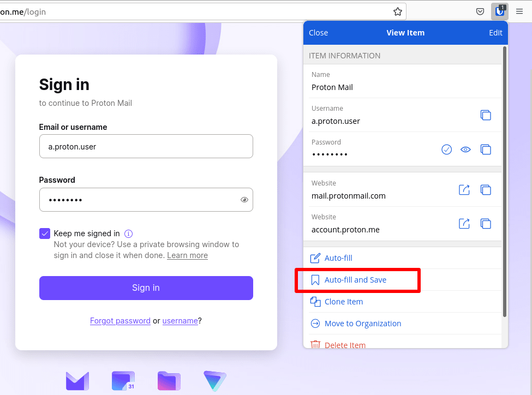Choose Move to Organization
Screen dimensions: 532x395
(362, 324)
